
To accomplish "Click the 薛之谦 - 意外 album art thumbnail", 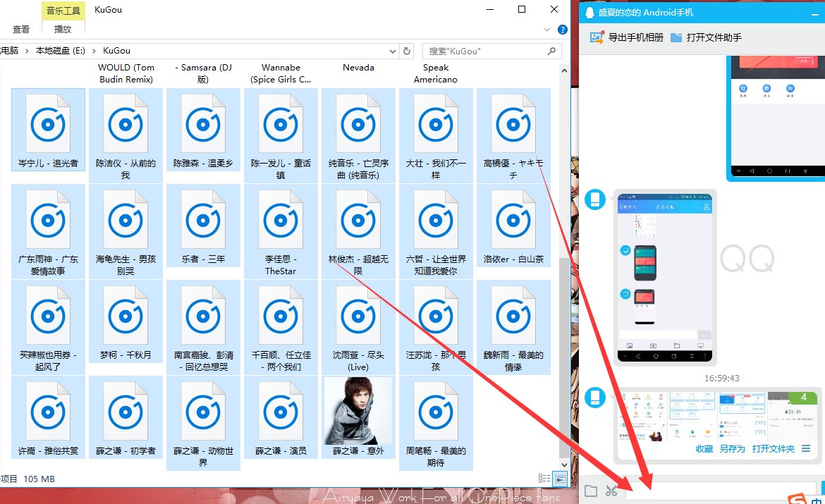I will click(358, 411).
